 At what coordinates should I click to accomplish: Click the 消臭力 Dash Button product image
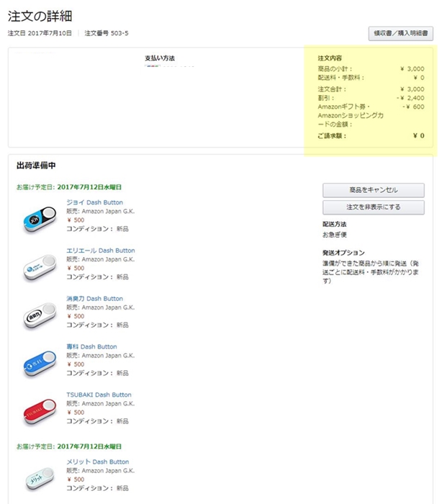click(40, 315)
